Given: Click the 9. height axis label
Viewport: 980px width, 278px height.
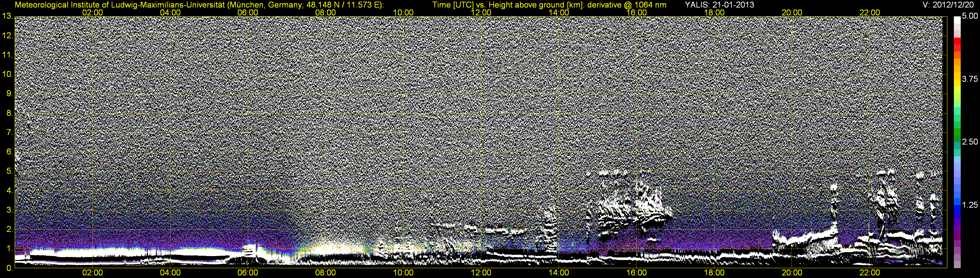Looking at the screenshot, I should click(x=9, y=94).
